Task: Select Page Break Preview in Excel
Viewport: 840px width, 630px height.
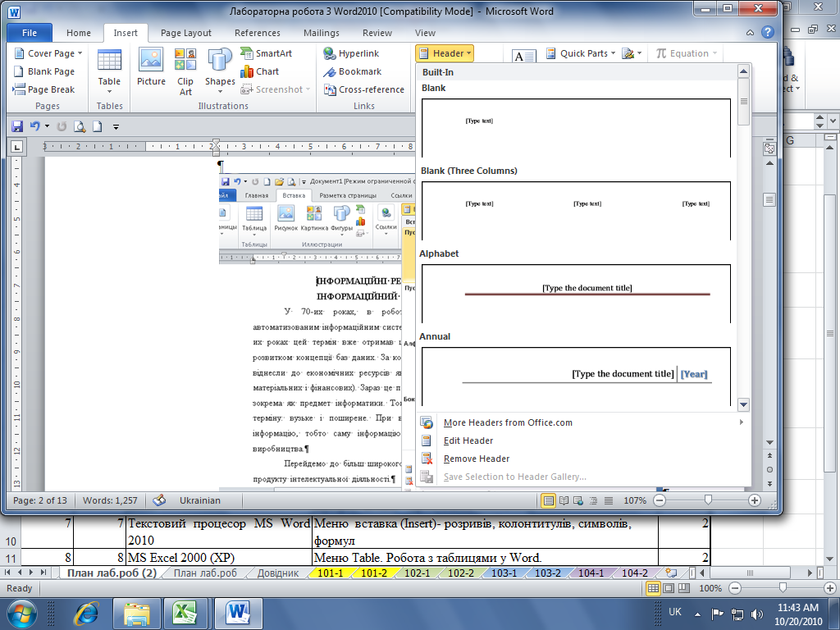Action: [684, 588]
